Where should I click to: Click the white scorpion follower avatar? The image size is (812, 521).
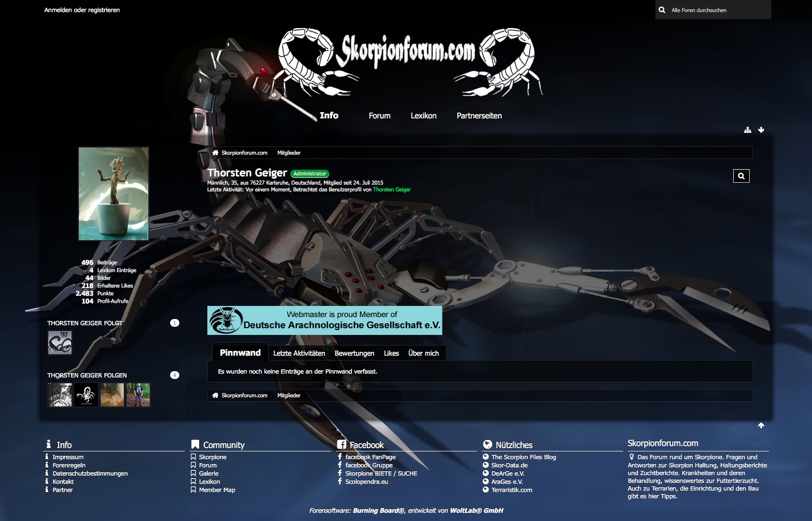(x=86, y=395)
